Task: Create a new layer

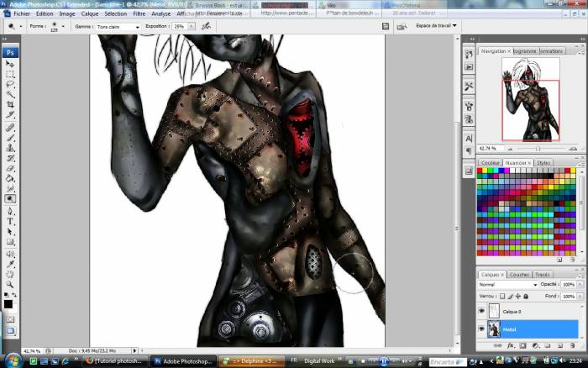Action: [x=560, y=345]
